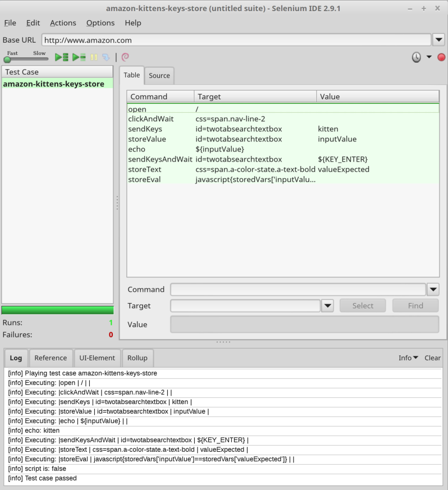Click the pause/resume icon
Viewport: 448px width, 490px height.
tap(94, 57)
